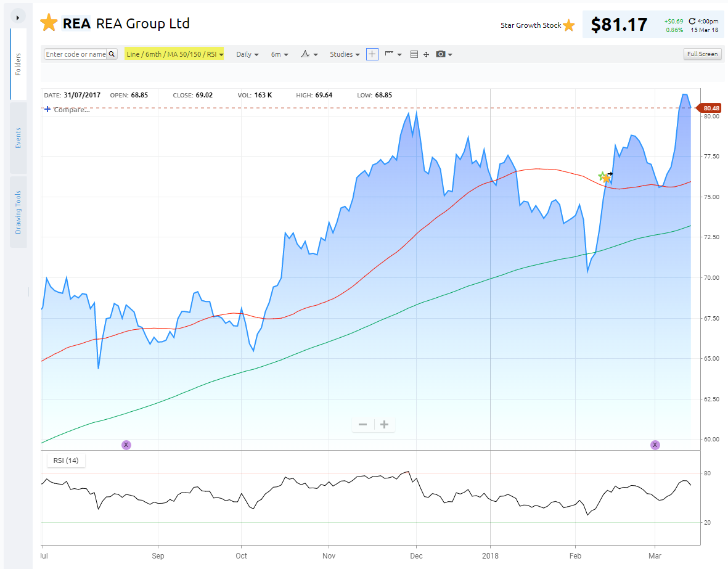
Task: Click the Compare... plus link
Action: coord(67,110)
